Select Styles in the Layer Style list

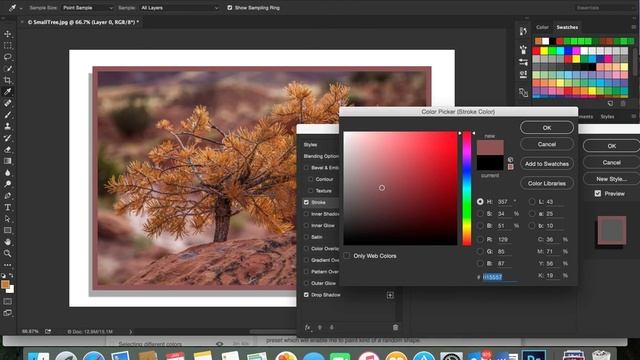coord(310,144)
